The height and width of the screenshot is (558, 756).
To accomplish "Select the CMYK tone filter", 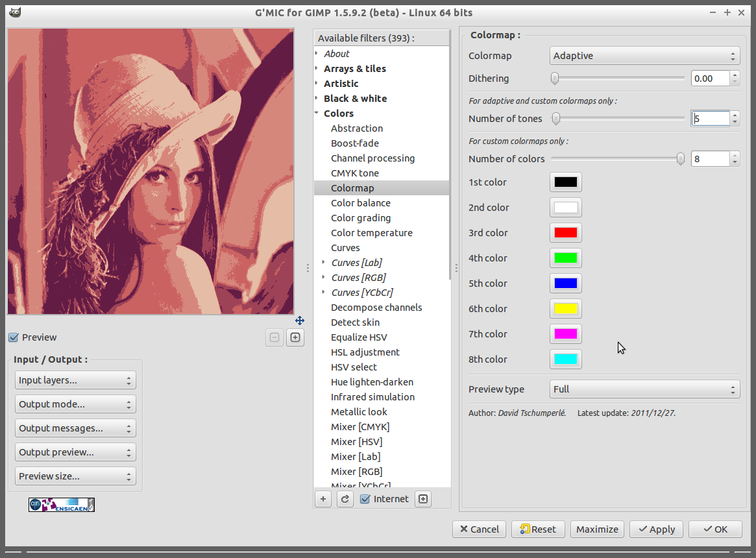I will 355,173.
